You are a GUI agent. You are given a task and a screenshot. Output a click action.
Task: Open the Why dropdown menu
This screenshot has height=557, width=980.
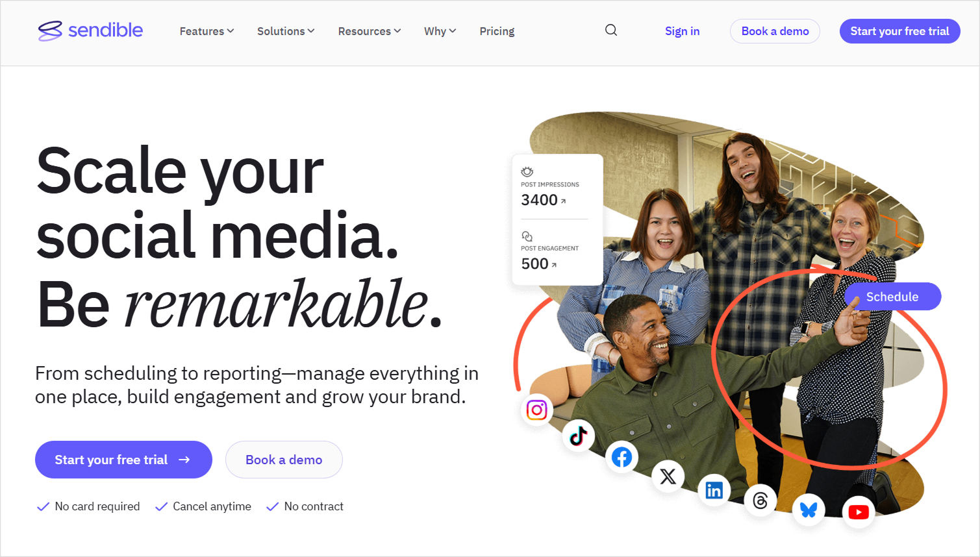(440, 31)
